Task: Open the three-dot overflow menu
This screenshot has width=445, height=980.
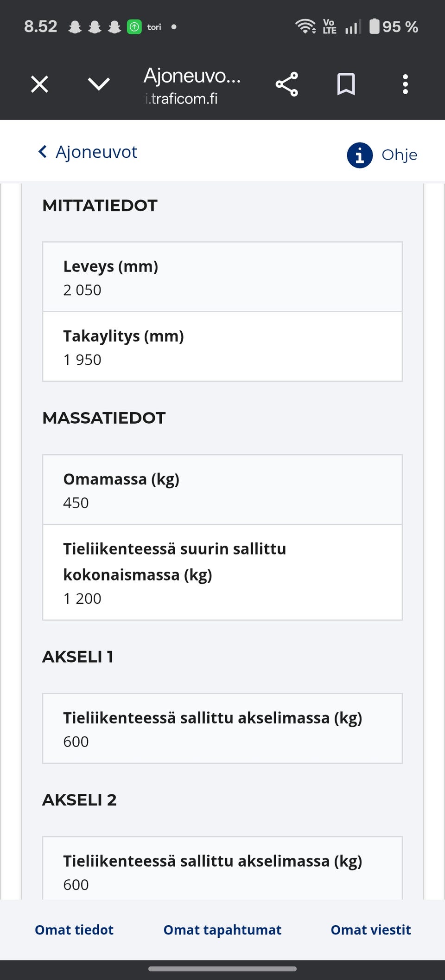Action: click(x=405, y=84)
